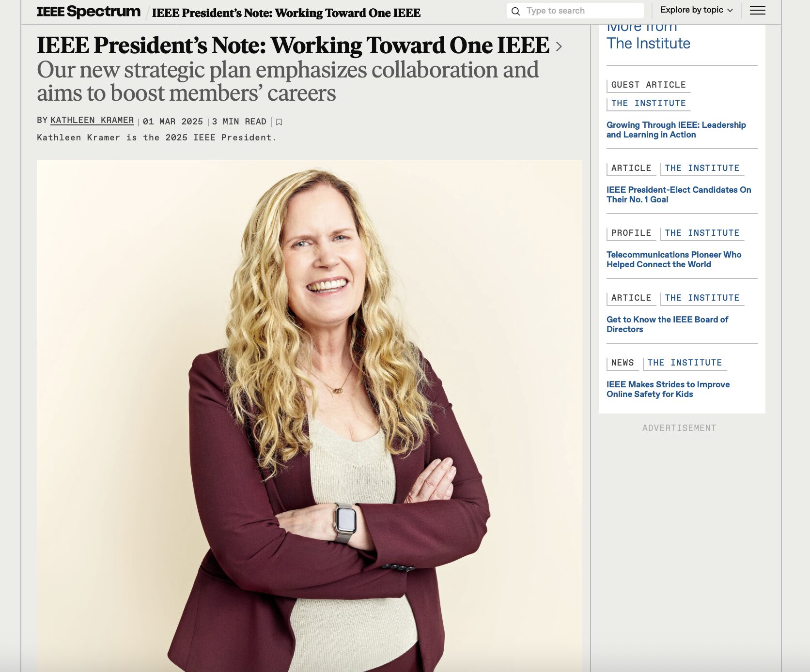810x672 pixels.
Task: Open the hamburger menu icon
Action: click(x=758, y=11)
